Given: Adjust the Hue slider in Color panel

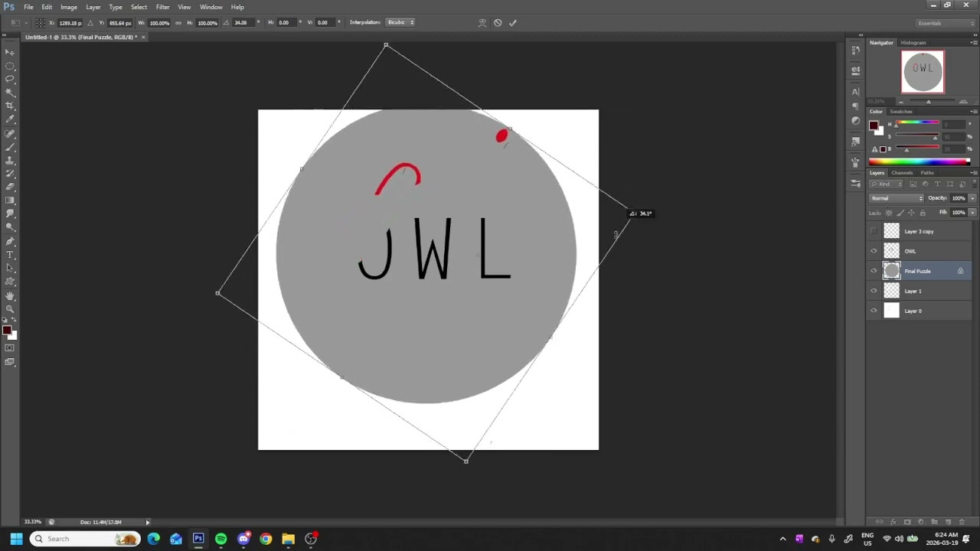Looking at the screenshot, I should pyautogui.click(x=917, y=122).
